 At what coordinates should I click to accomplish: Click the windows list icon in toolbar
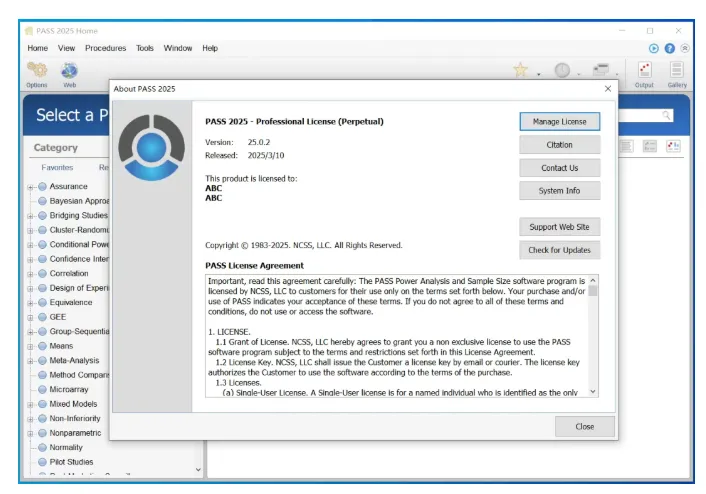click(601, 70)
